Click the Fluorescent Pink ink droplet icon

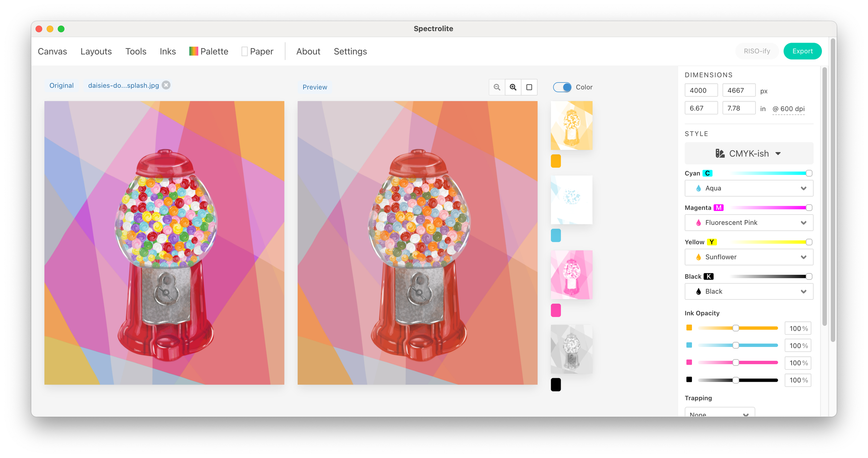(699, 222)
